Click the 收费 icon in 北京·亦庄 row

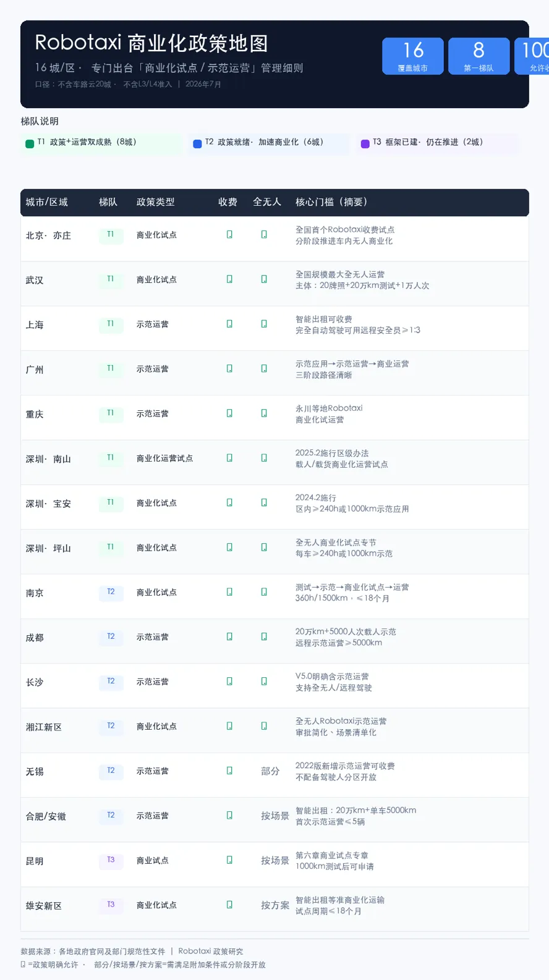[x=229, y=235]
